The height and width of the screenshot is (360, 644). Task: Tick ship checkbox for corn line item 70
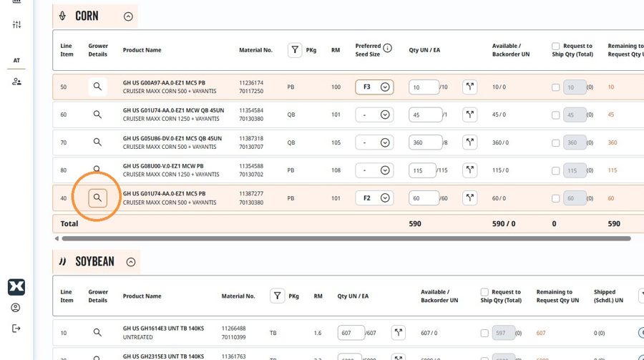point(556,143)
